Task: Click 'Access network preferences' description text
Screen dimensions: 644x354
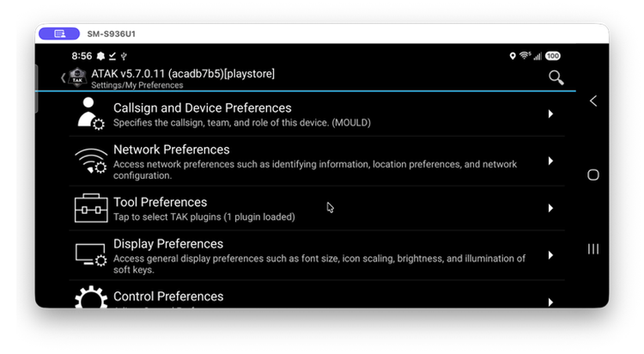Action: pos(315,170)
